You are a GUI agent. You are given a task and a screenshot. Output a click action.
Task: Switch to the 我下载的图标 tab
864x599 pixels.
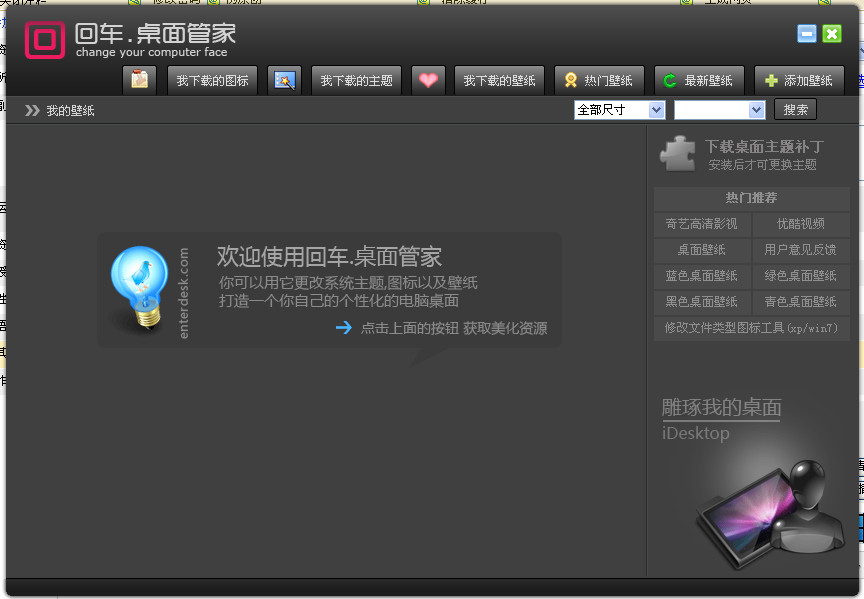click(212, 80)
